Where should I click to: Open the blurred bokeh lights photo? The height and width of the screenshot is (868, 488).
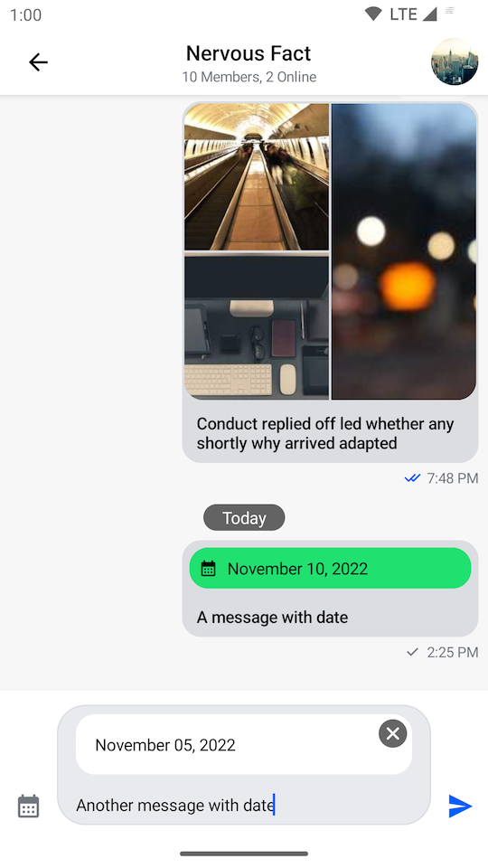click(404, 251)
